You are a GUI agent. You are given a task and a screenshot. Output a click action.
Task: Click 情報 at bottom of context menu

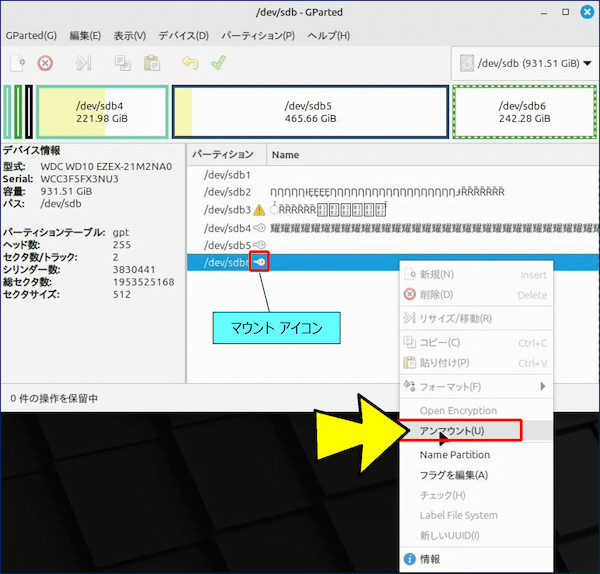pos(430,558)
